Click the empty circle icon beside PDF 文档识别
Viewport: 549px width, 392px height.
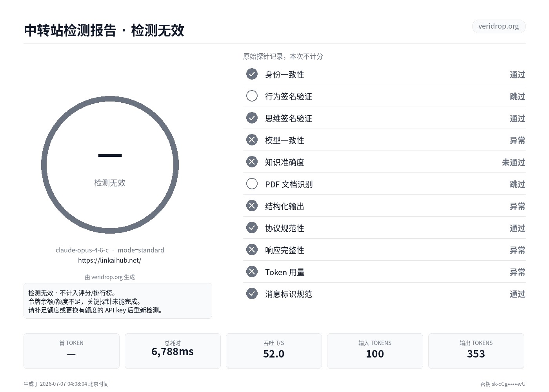click(252, 184)
